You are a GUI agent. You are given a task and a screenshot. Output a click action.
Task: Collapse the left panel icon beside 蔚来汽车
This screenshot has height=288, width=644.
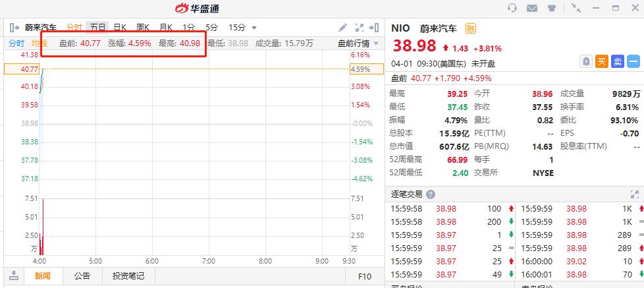pos(14,28)
